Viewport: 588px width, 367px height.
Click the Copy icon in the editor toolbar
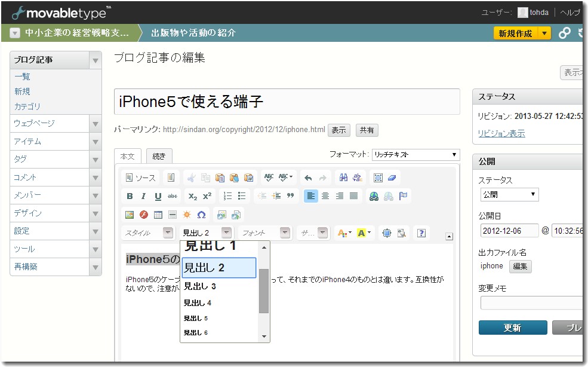205,178
